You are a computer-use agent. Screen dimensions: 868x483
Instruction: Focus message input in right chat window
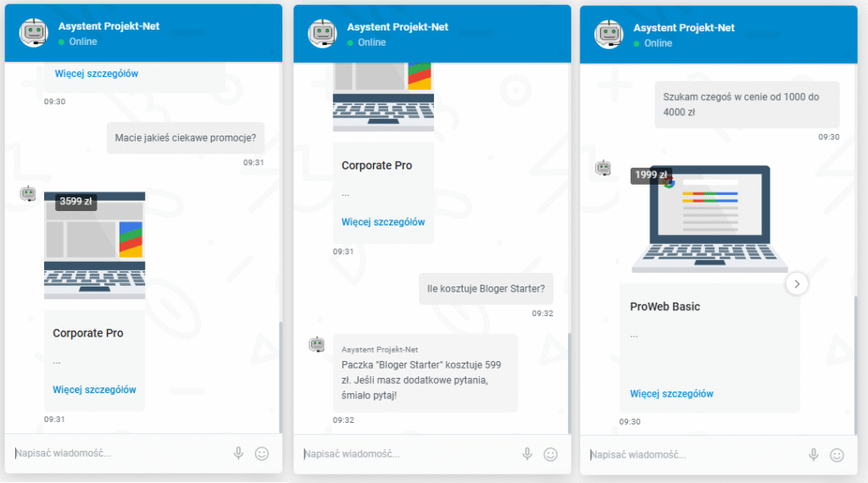pyautogui.click(x=694, y=455)
